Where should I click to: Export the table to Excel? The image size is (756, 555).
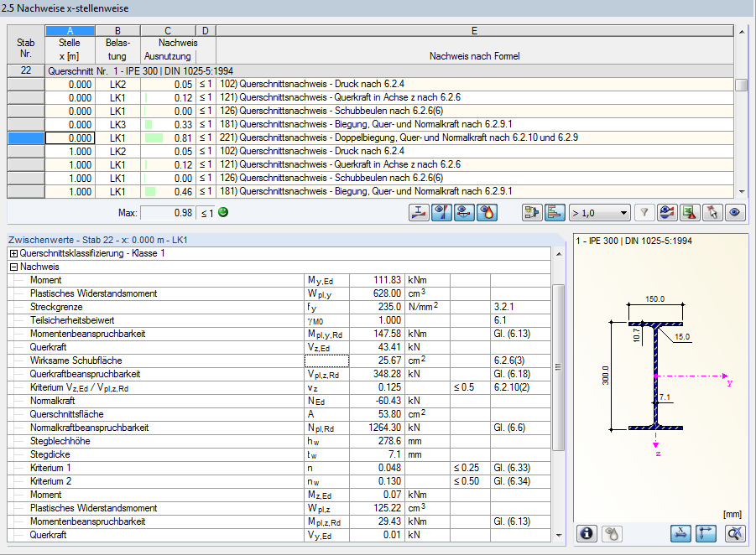click(689, 212)
